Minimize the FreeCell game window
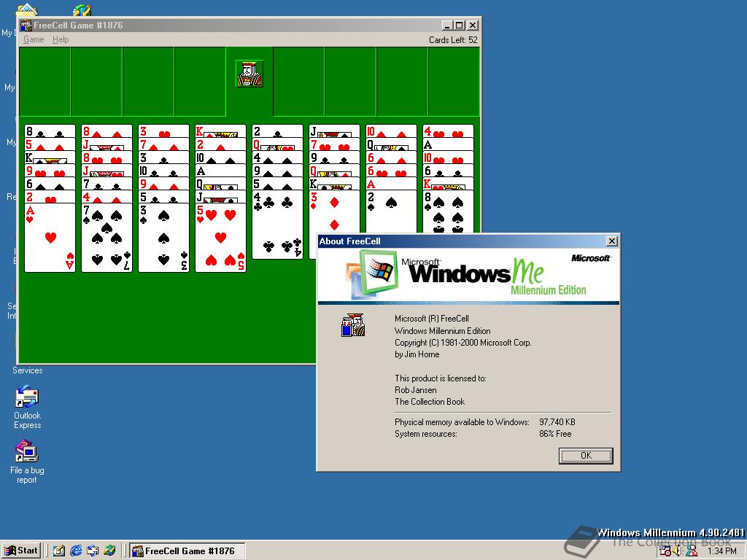 click(447, 26)
